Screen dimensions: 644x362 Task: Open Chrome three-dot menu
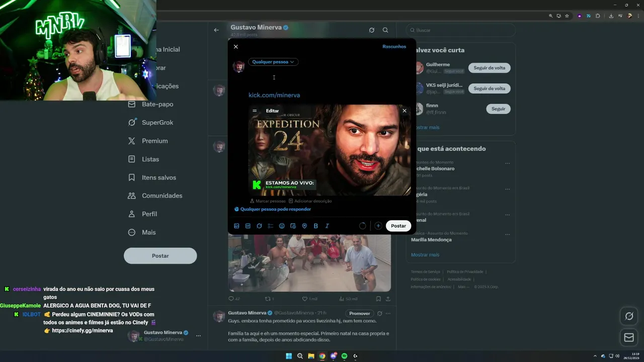click(638, 16)
